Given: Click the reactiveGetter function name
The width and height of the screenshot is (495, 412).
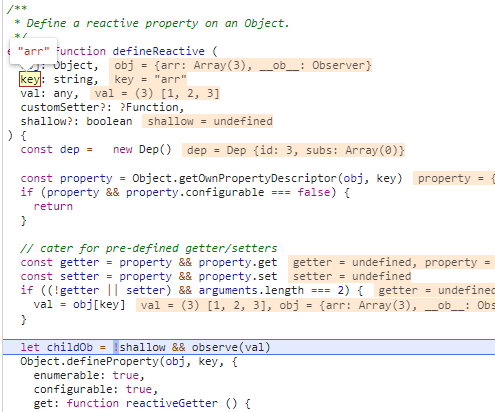Looking at the screenshot, I should [172, 403].
